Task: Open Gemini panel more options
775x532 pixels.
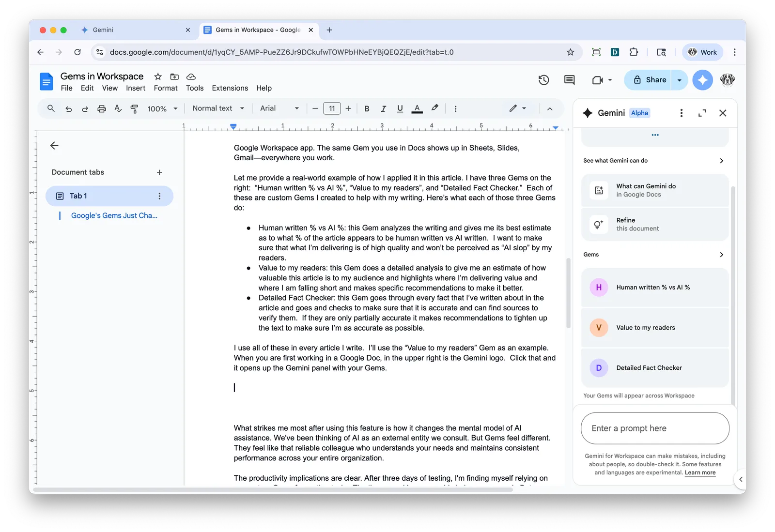Action: pyautogui.click(x=681, y=113)
